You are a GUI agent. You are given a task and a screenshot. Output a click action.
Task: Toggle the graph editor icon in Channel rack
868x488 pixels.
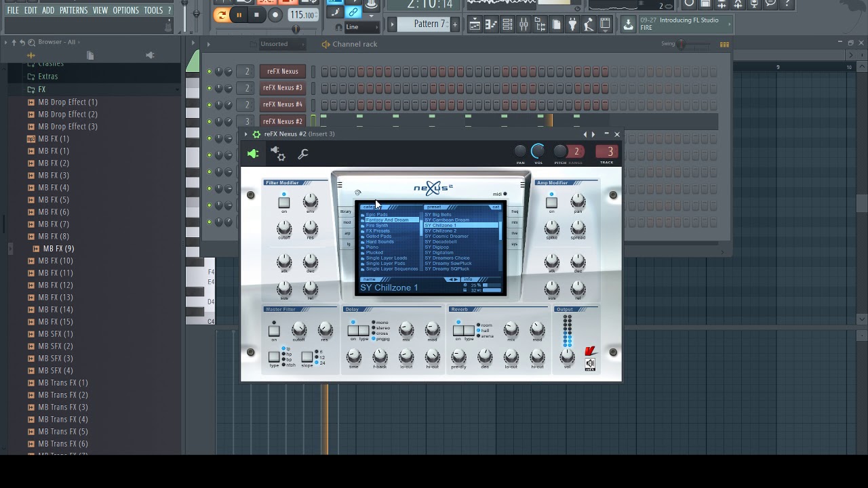click(x=724, y=45)
